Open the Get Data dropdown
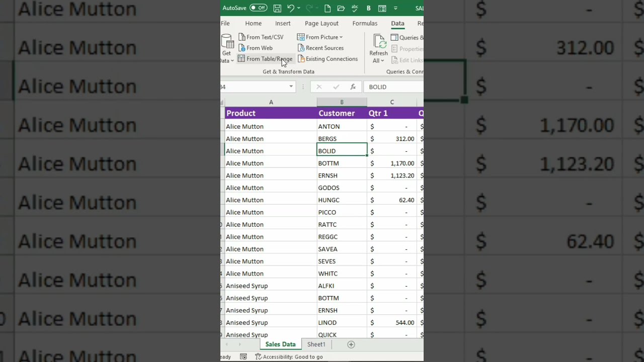 point(227,49)
